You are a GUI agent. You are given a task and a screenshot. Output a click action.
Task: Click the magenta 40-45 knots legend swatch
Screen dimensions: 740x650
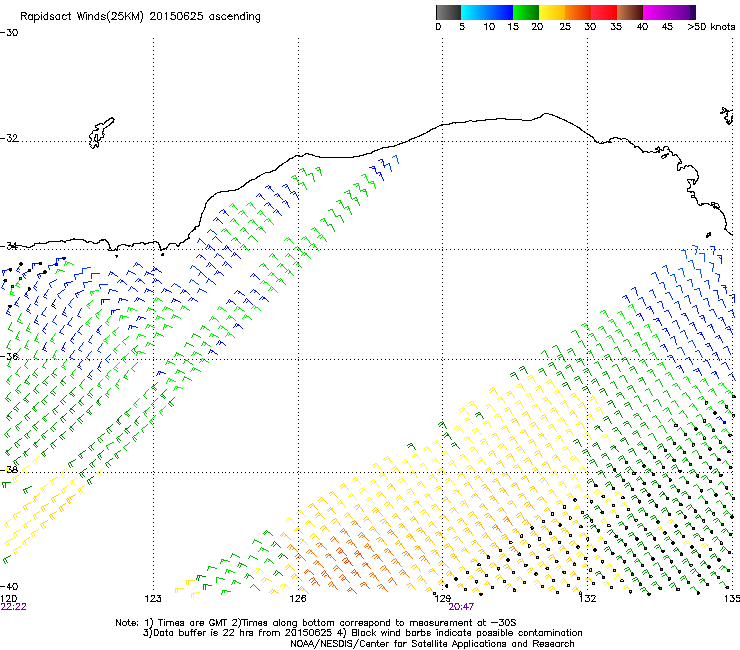pyautogui.click(x=656, y=12)
